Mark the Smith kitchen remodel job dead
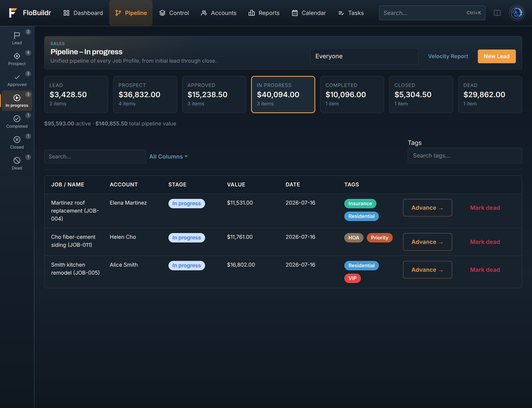Image resolution: width=532 pixels, height=408 pixels. (485, 269)
